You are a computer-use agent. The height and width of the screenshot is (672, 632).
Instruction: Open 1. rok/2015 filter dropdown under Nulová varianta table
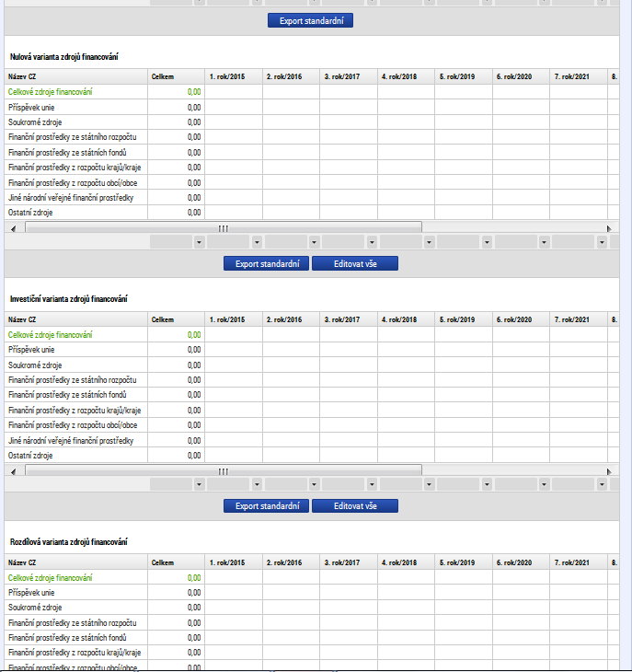257,242
